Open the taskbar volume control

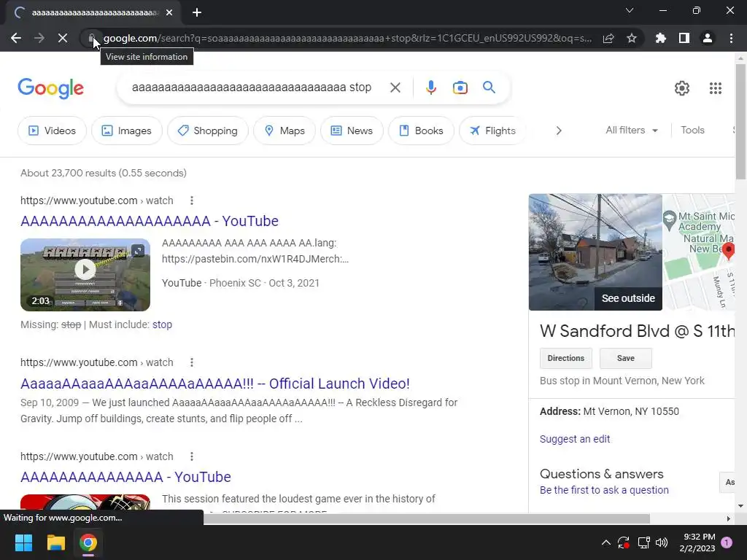coord(662,542)
